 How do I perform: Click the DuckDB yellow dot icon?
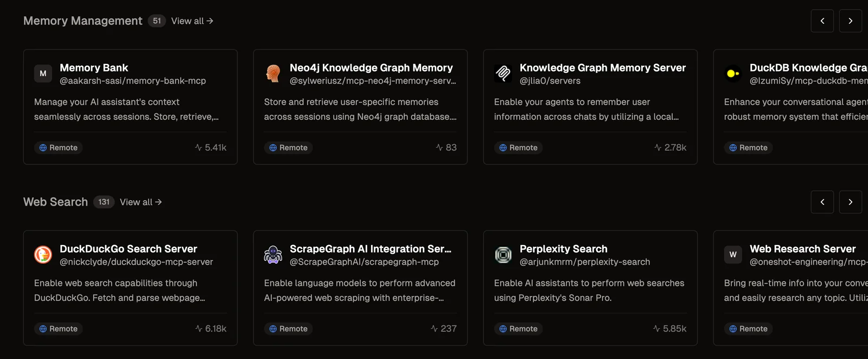[732, 73]
